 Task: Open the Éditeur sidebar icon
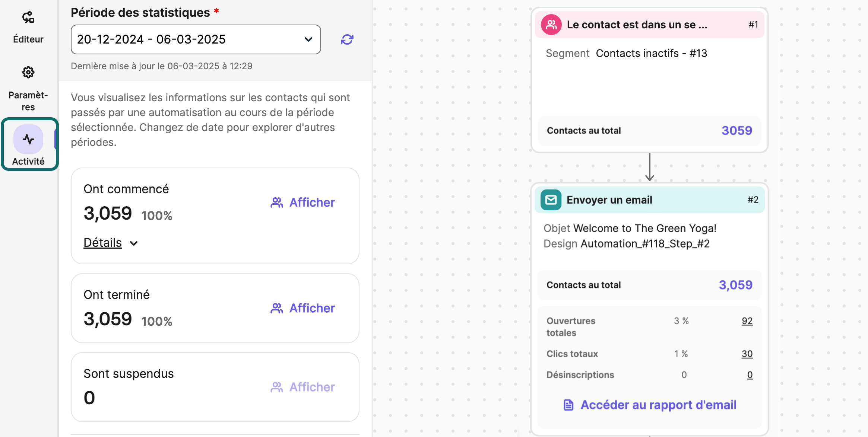point(28,17)
